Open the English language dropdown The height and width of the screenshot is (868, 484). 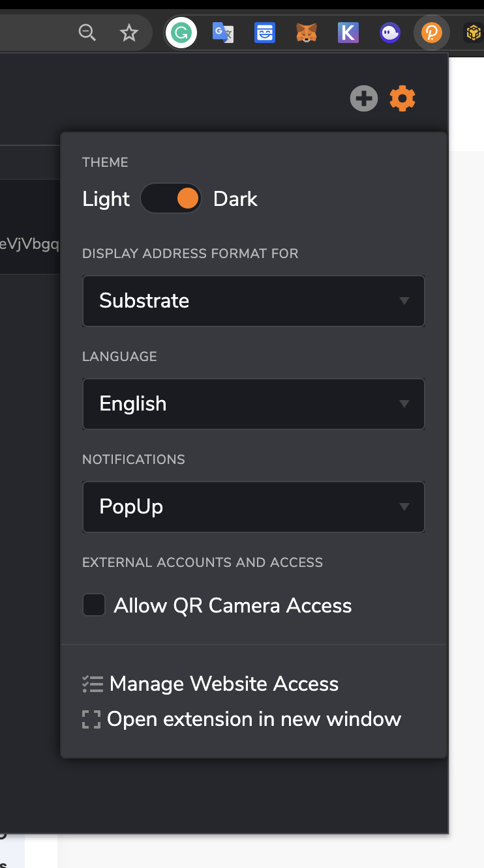[x=254, y=404]
